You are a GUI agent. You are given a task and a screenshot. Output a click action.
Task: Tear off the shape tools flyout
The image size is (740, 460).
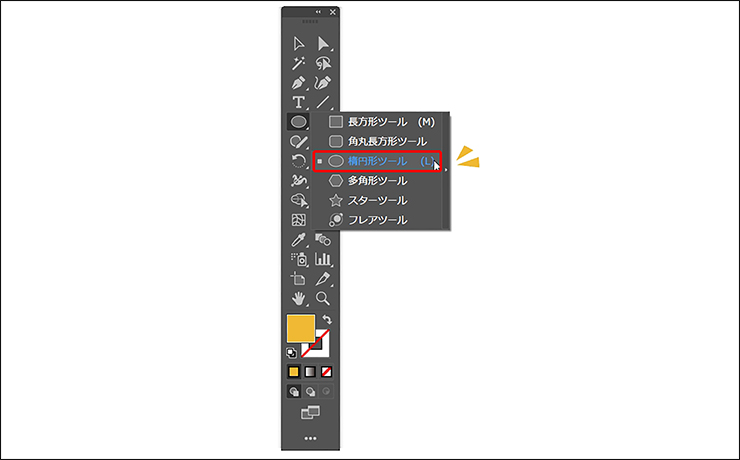pyautogui.click(x=446, y=171)
